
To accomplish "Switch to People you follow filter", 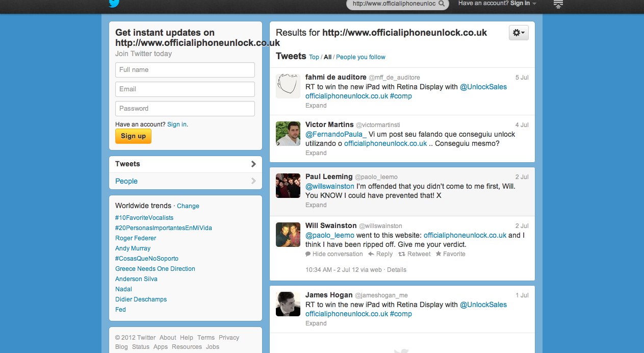I will (x=360, y=57).
